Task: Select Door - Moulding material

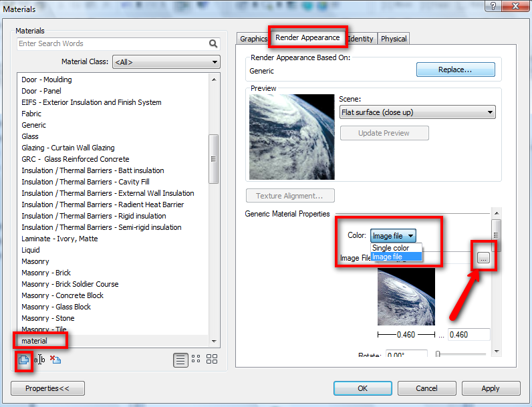Action: (x=47, y=80)
